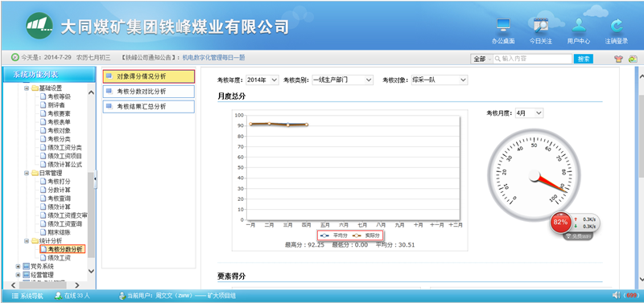Open 期末结账 in the tree
The width and height of the screenshot is (644, 303).
[59, 232]
